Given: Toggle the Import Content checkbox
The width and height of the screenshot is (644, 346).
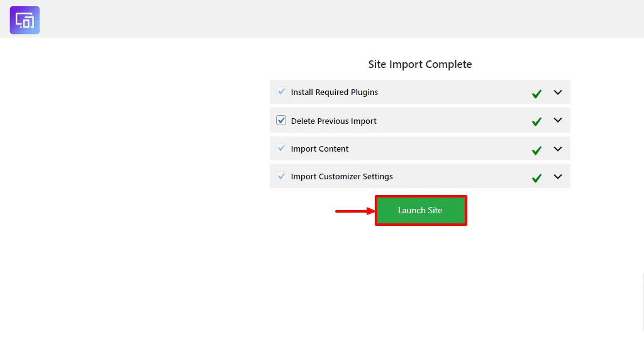Looking at the screenshot, I should point(281,148).
